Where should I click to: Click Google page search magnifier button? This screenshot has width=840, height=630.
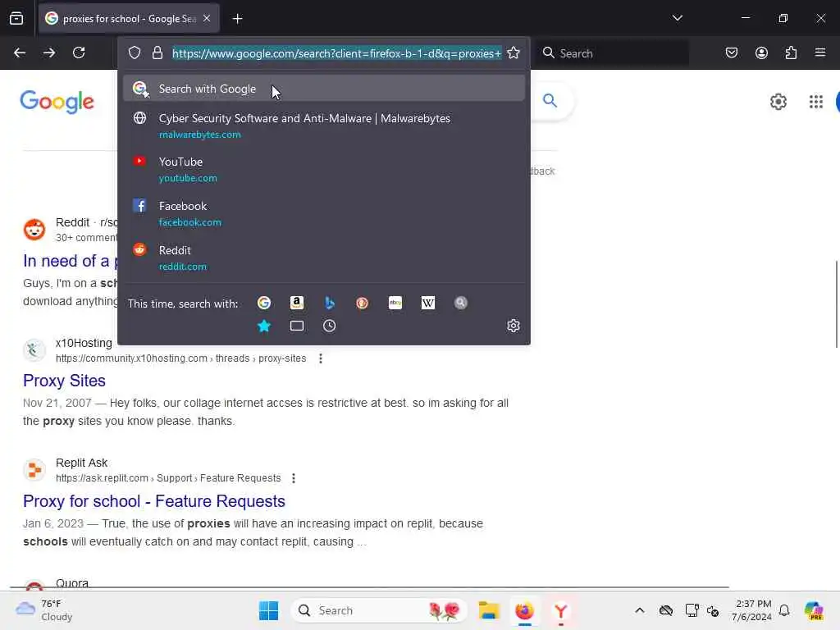coord(550,100)
